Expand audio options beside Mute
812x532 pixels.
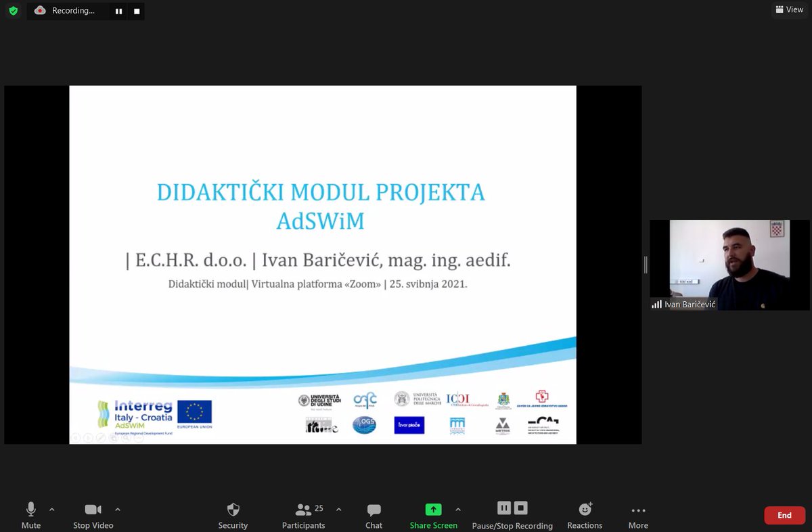tap(52, 510)
